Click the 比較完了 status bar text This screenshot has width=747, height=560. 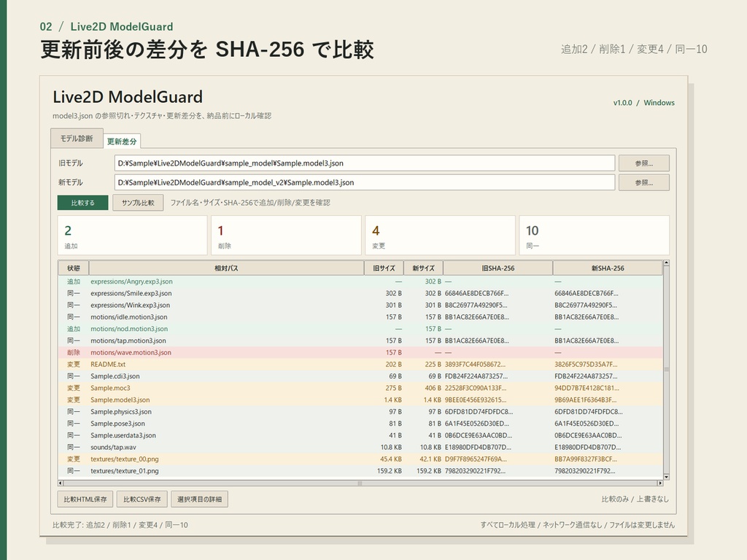pos(120,525)
